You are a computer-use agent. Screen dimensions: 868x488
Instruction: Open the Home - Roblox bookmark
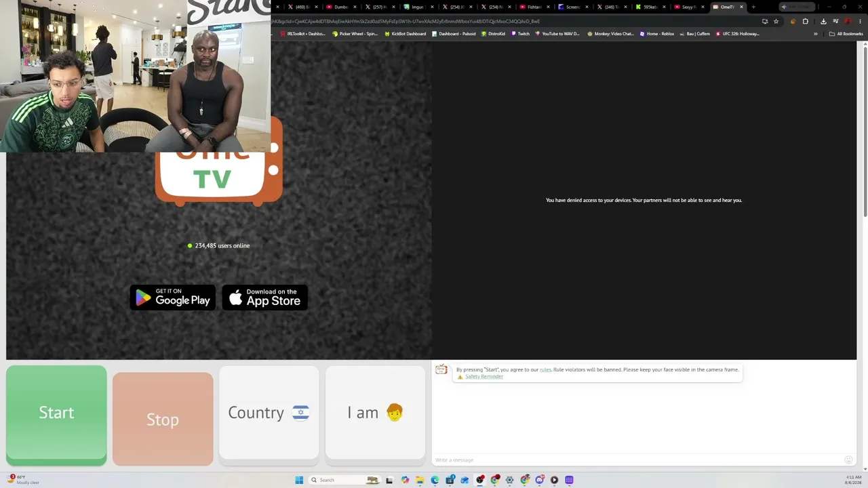coord(657,34)
